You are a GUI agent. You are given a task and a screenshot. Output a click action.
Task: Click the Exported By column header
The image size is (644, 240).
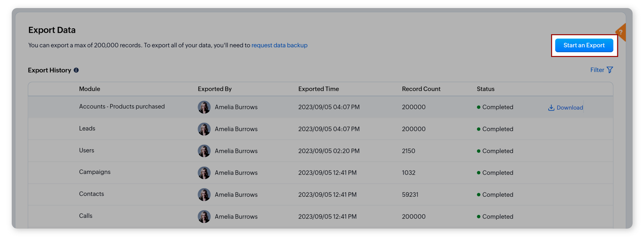click(215, 89)
